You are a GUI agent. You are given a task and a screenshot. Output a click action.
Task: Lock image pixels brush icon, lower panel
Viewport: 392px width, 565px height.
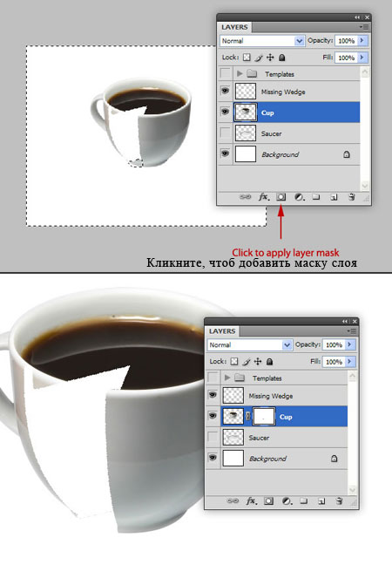(246, 362)
